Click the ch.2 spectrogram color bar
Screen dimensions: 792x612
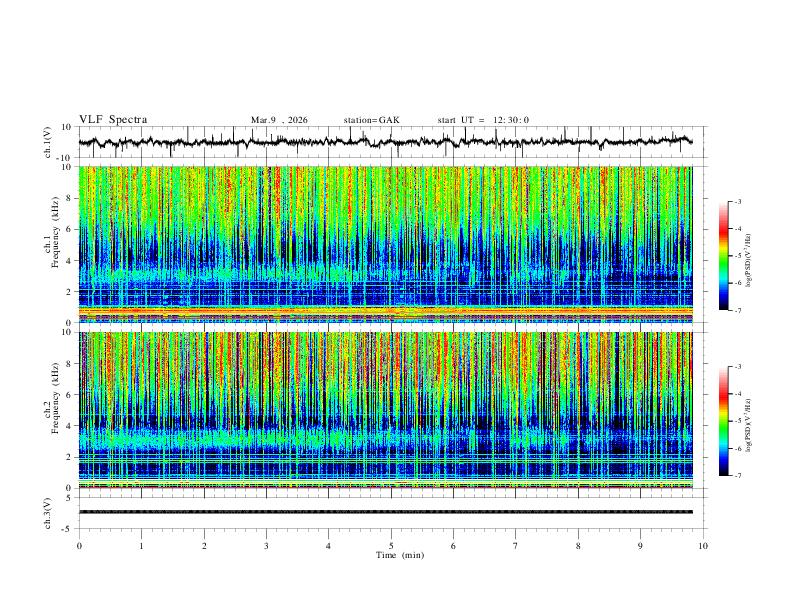[x=724, y=421]
